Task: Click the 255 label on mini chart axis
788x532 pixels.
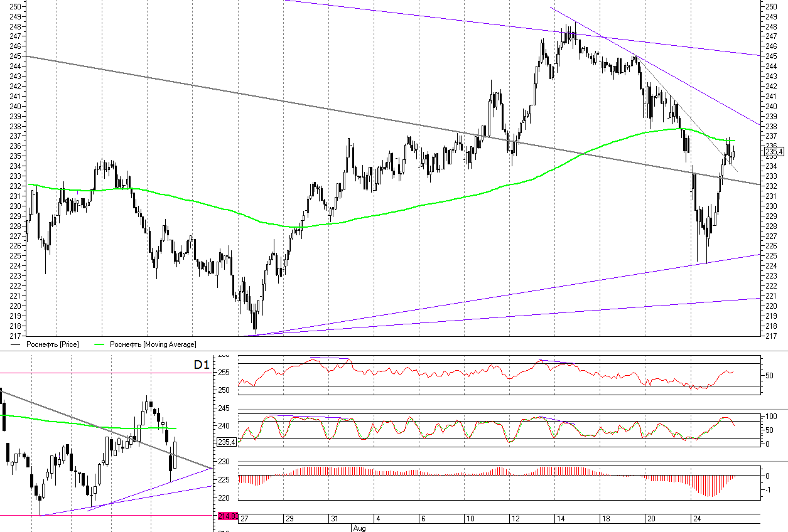Action: pyautogui.click(x=224, y=373)
